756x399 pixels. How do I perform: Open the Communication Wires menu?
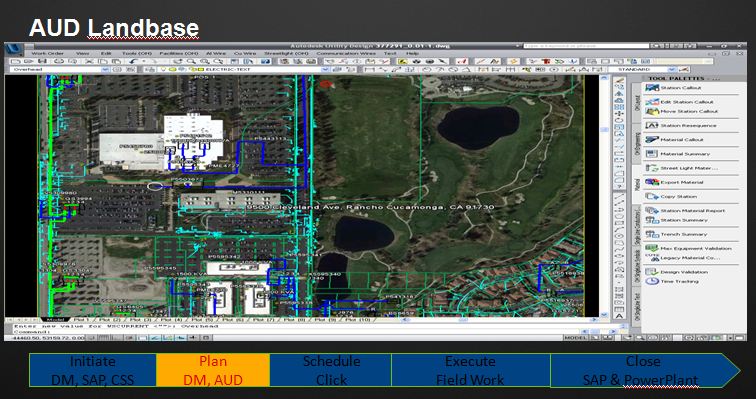coord(346,53)
